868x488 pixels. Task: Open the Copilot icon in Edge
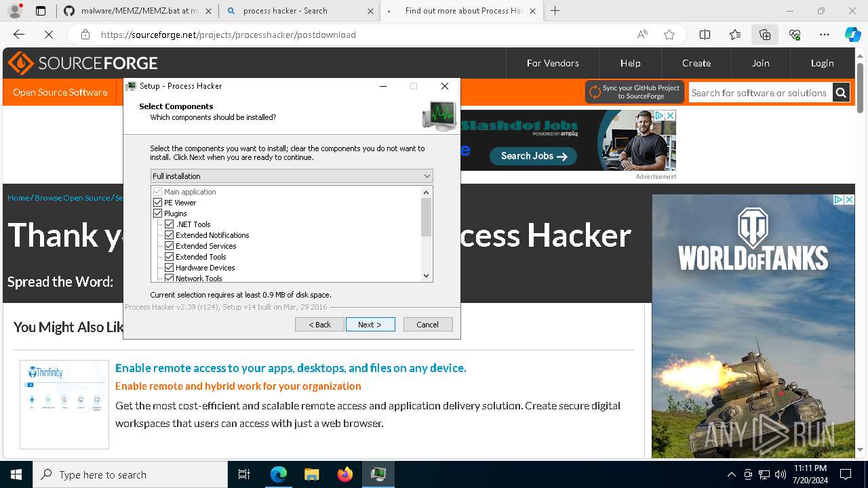(852, 35)
